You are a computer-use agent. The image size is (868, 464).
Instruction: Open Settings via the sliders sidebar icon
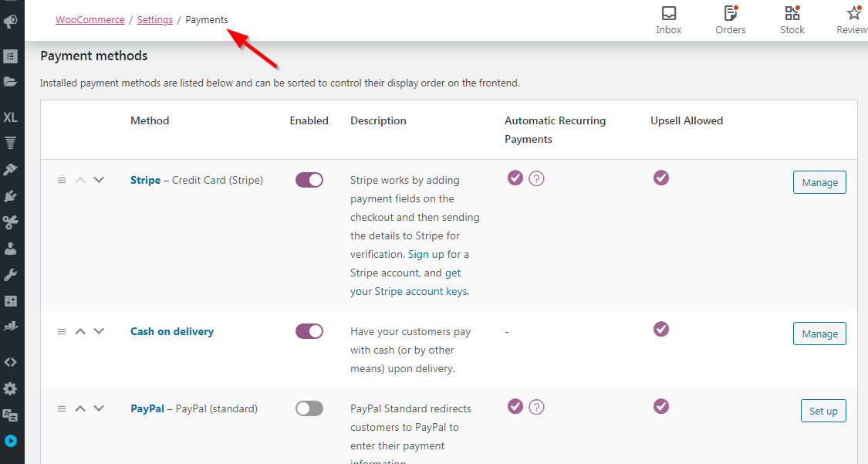tap(11, 301)
